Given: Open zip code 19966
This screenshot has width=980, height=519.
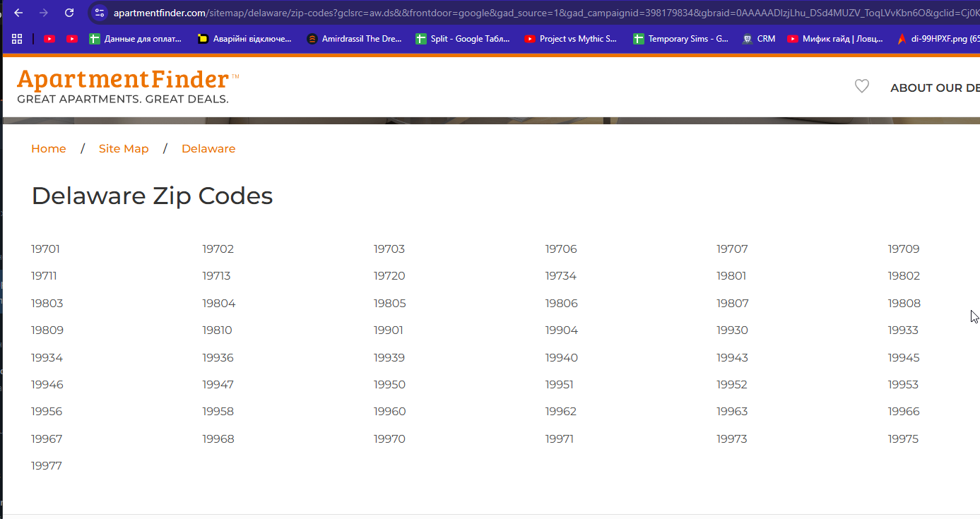Looking at the screenshot, I should (x=904, y=411).
